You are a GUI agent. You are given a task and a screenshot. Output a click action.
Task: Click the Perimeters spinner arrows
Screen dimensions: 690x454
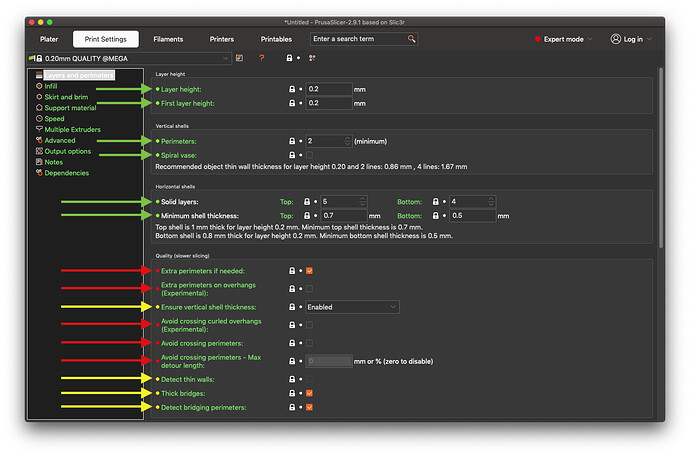click(x=346, y=141)
